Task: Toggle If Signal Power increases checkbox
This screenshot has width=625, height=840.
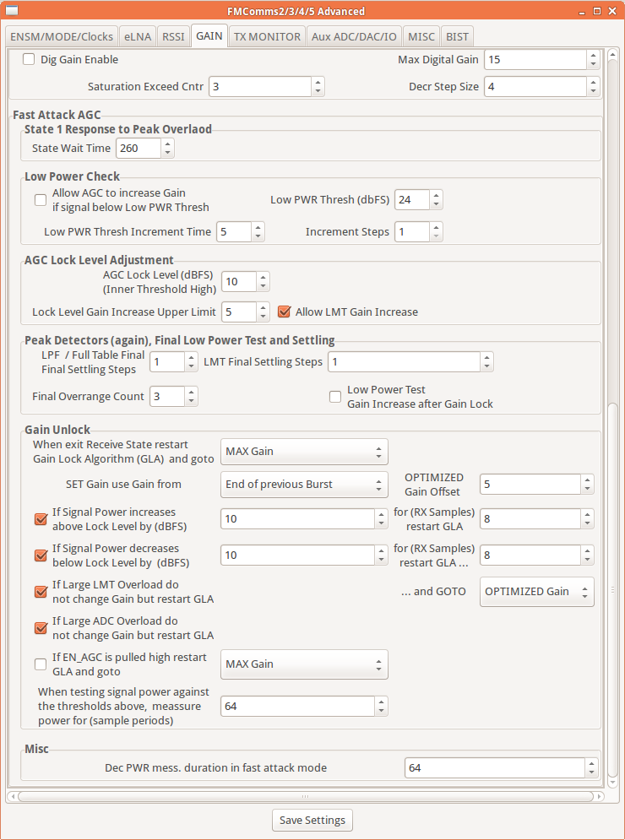Action: pyautogui.click(x=41, y=519)
